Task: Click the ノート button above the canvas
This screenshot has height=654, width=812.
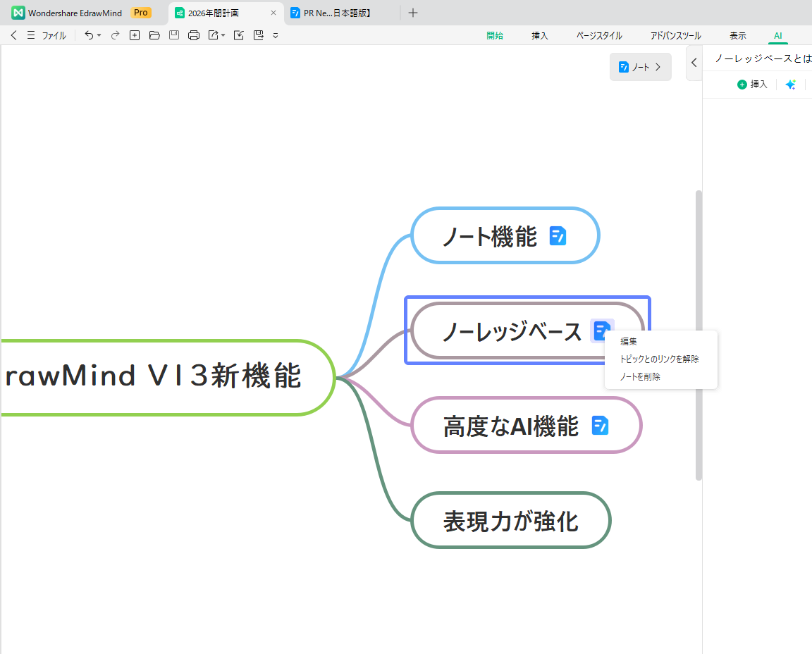Action: [640, 66]
